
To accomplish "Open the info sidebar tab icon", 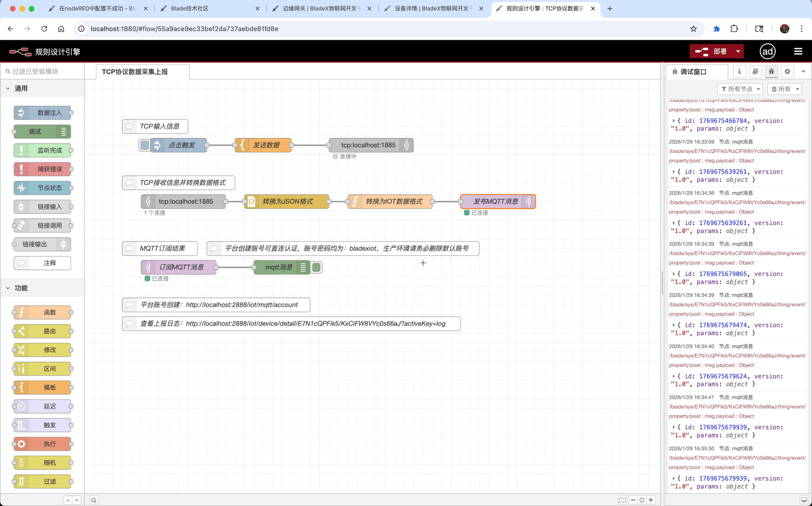I will (x=739, y=71).
